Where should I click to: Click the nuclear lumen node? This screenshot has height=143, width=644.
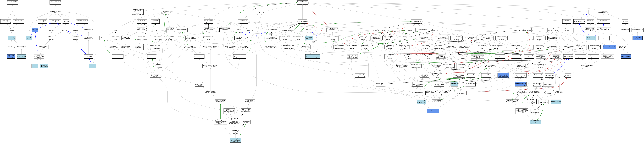tap(88, 57)
